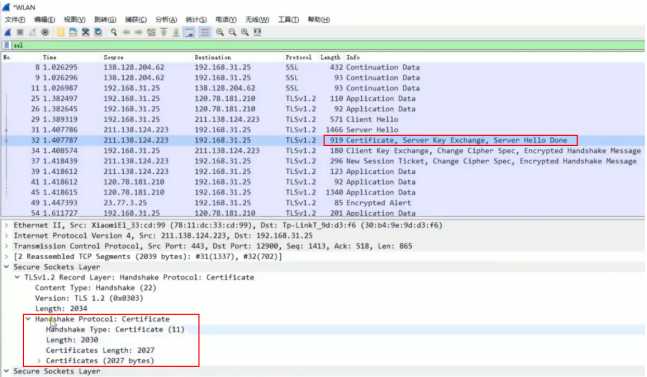Image resolution: width=647 pixels, height=377 pixels.
Task: Reset text to normal size
Action: pyautogui.click(x=245, y=32)
